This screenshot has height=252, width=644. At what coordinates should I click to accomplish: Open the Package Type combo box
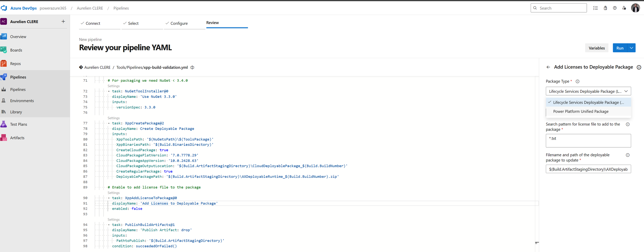coord(588,91)
